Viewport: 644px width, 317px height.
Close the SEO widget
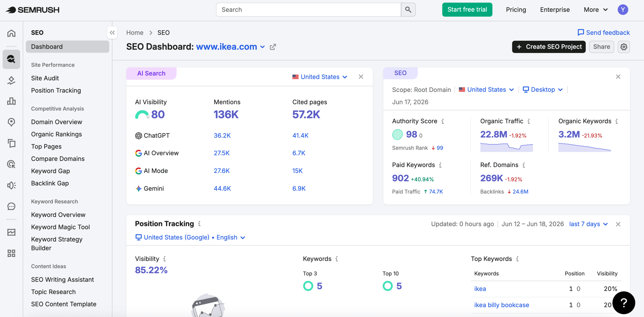[618, 77]
